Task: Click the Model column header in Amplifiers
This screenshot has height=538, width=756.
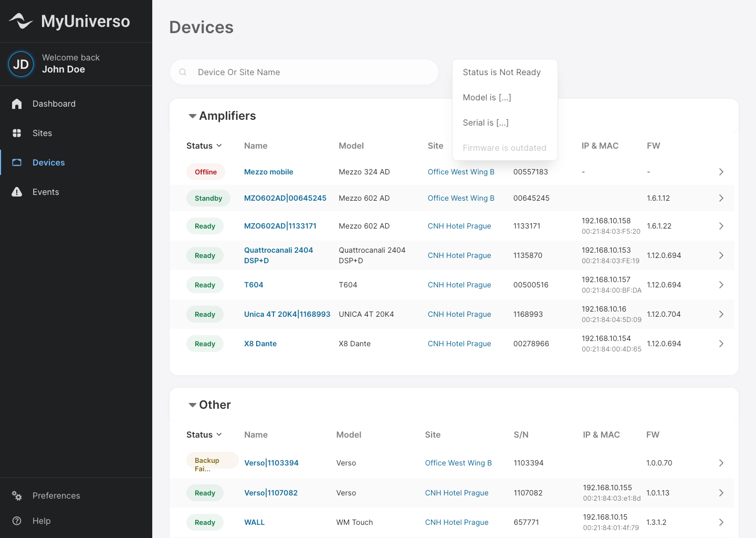Action: pos(351,146)
